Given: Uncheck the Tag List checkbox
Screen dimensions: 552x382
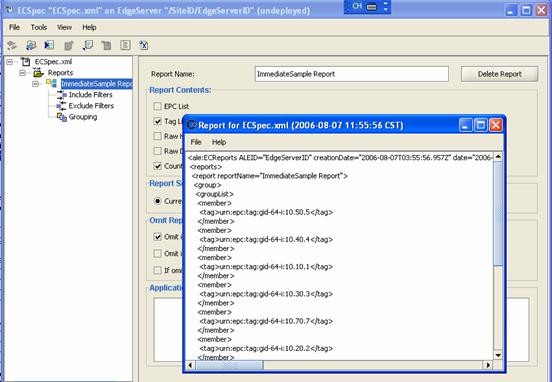Looking at the screenshot, I should click(157, 121).
